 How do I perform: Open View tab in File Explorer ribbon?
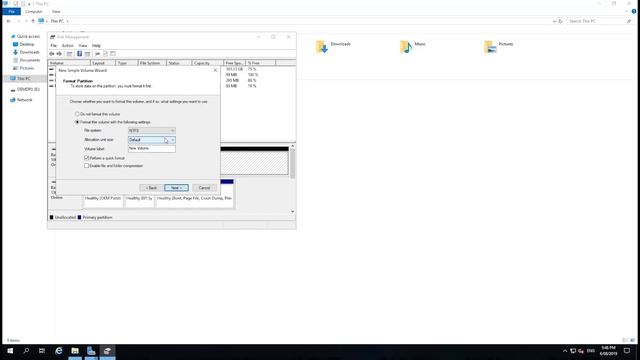click(56, 11)
